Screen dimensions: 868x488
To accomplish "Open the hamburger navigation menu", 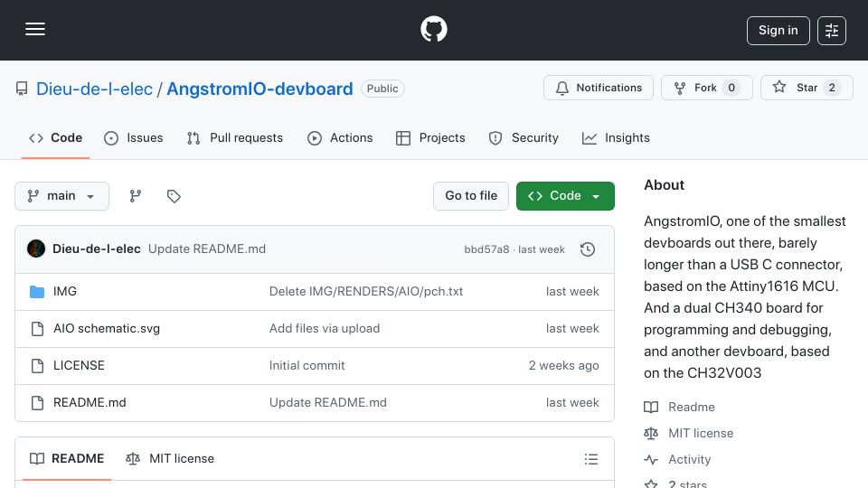I will click(x=35, y=29).
